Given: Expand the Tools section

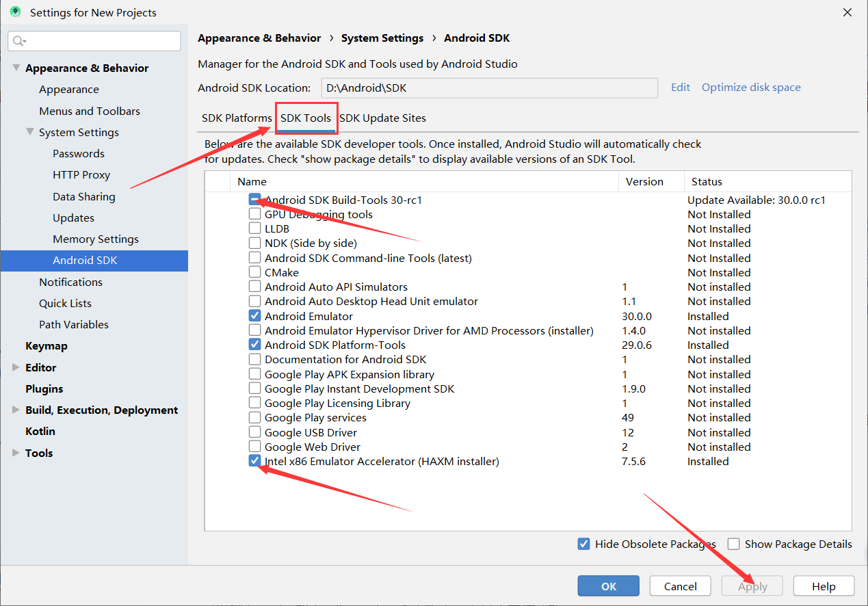Looking at the screenshot, I should point(15,452).
